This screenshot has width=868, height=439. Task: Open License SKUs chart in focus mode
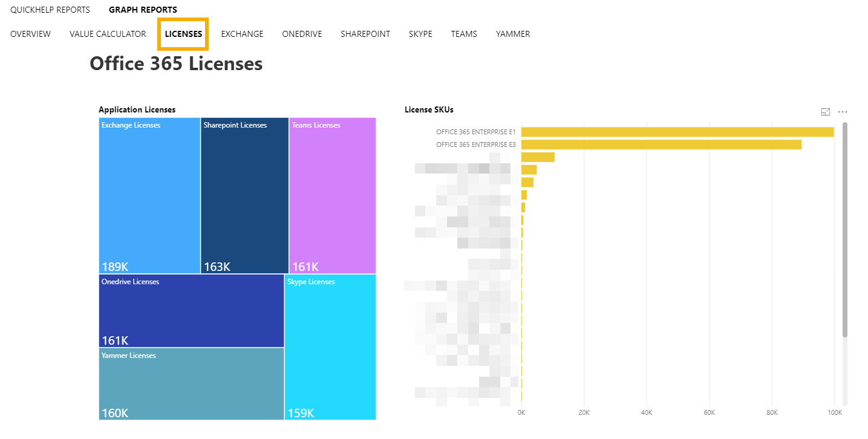pyautogui.click(x=825, y=111)
